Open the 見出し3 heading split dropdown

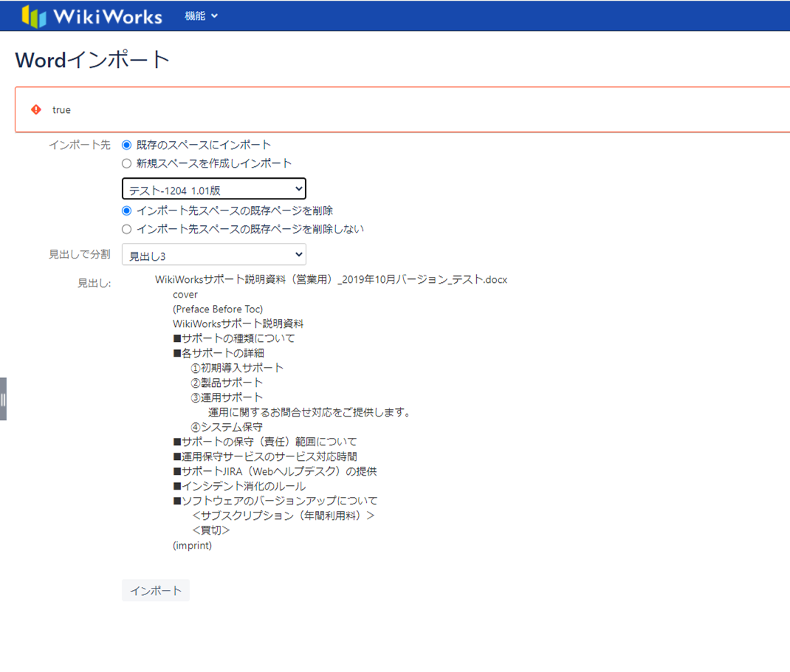point(213,256)
